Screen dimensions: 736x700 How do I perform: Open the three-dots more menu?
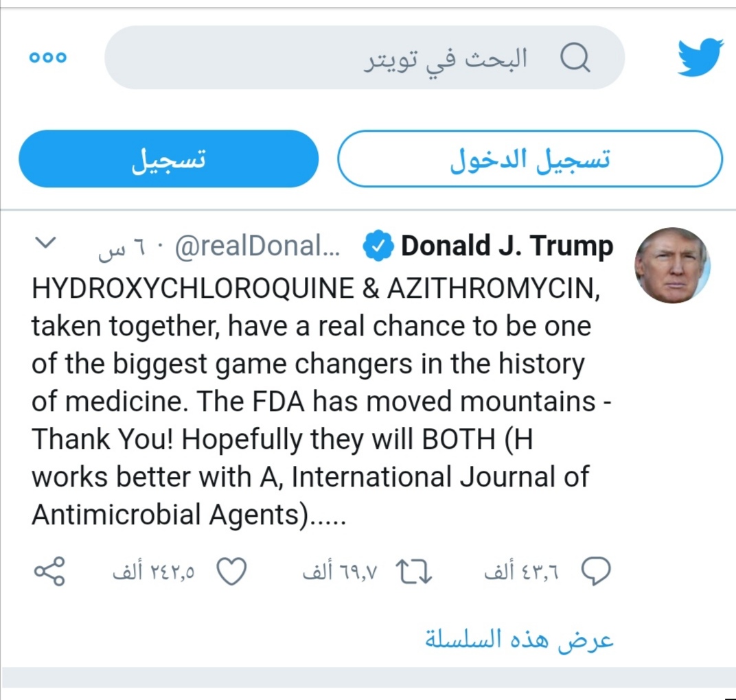48,58
